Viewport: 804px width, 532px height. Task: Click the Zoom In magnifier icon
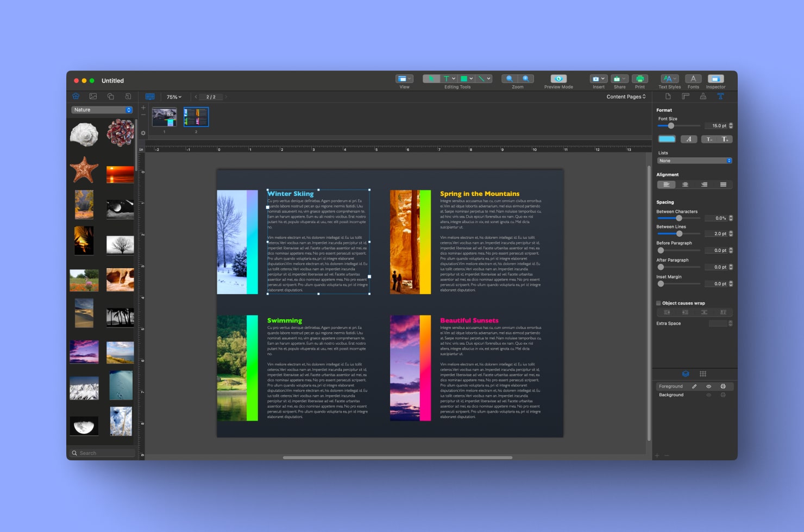pos(526,79)
